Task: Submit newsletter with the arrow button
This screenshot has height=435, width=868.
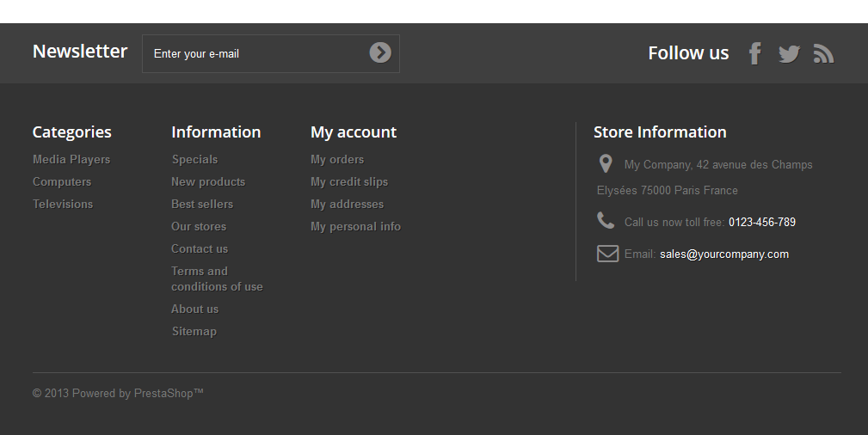Action: [x=380, y=53]
